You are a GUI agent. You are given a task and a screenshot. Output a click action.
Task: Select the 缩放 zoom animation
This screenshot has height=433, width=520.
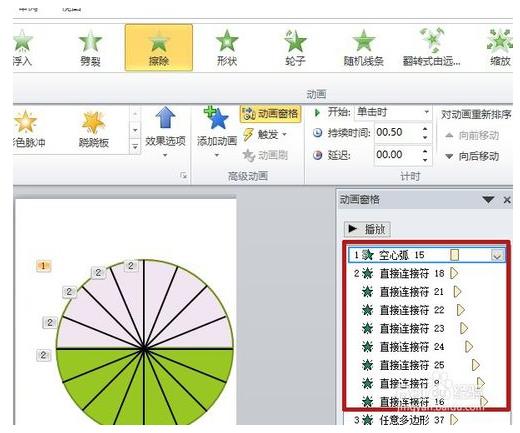[x=500, y=48]
